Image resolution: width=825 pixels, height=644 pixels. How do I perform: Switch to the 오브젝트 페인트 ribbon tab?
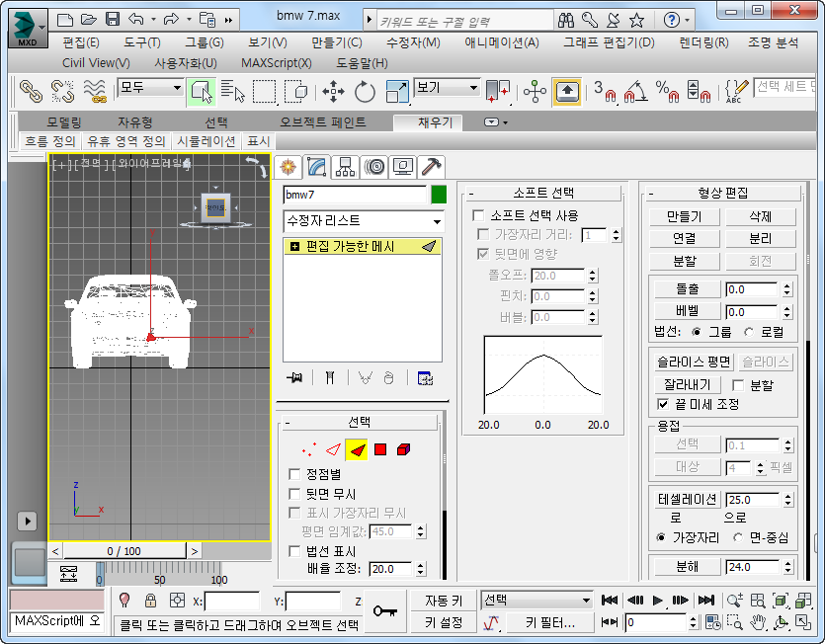click(x=322, y=122)
